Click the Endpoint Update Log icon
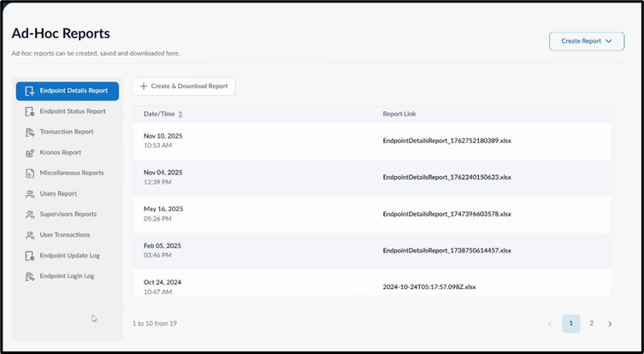The width and height of the screenshot is (644, 354). click(x=30, y=256)
